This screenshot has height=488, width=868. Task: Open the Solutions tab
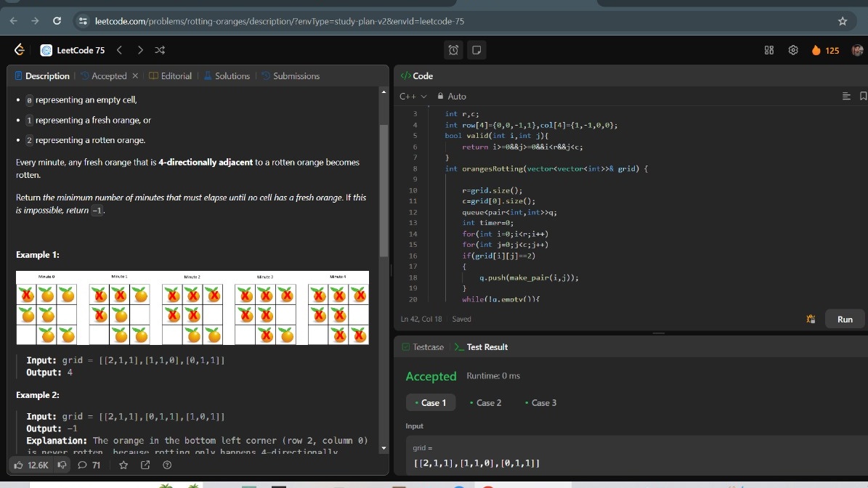click(x=227, y=76)
